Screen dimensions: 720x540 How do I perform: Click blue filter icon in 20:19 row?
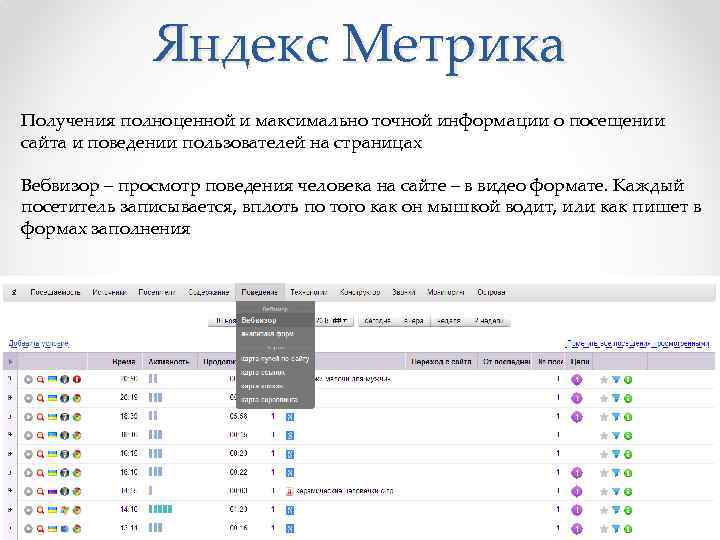point(616,398)
